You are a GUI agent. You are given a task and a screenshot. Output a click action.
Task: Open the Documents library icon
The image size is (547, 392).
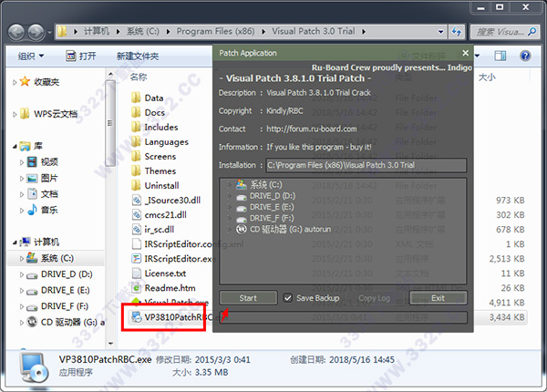pyautogui.click(x=32, y=194)
